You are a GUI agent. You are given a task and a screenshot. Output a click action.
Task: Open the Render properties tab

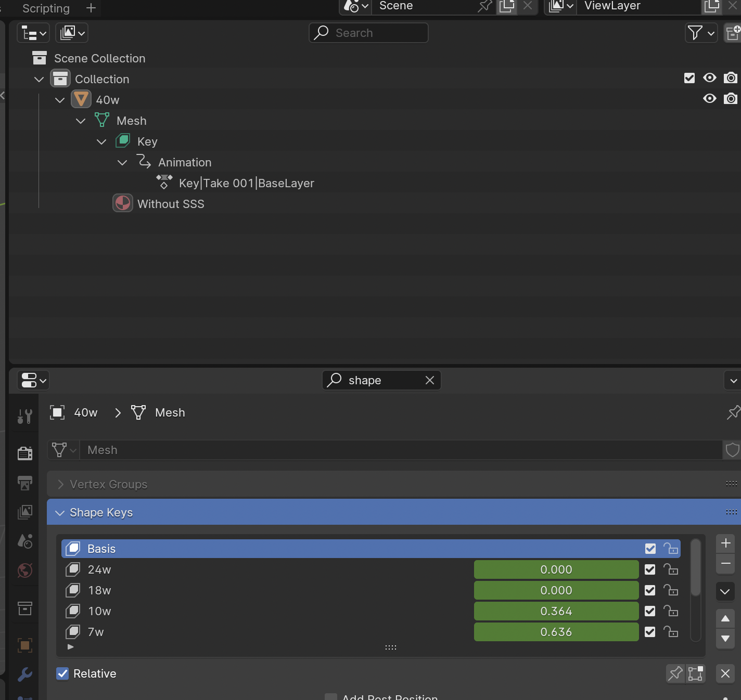(24, 453)
